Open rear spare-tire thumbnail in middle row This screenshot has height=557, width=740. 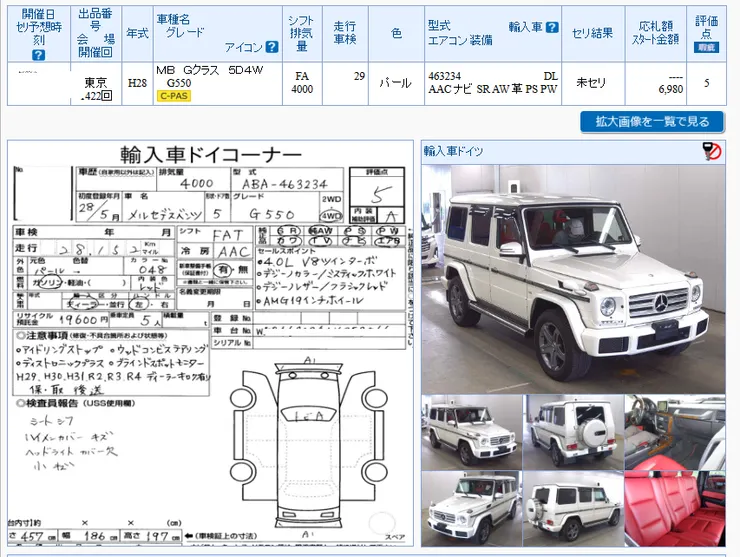tap(573, 432)
